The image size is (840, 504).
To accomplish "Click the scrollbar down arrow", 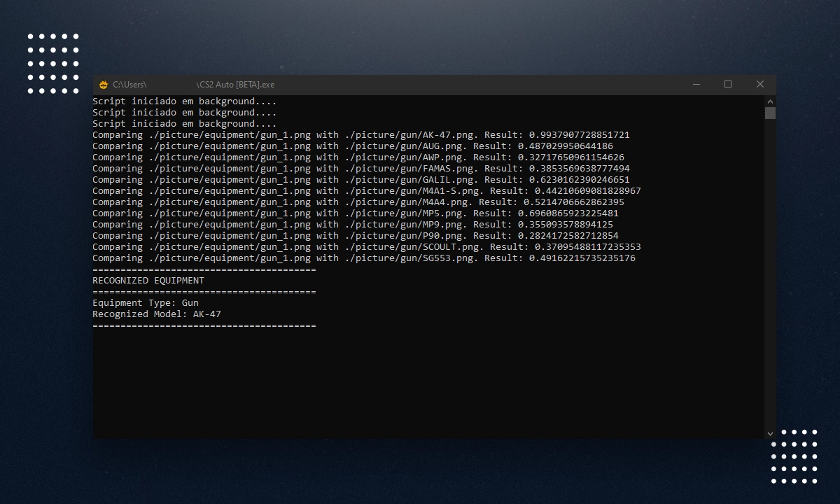I will (x=770, y=433).
